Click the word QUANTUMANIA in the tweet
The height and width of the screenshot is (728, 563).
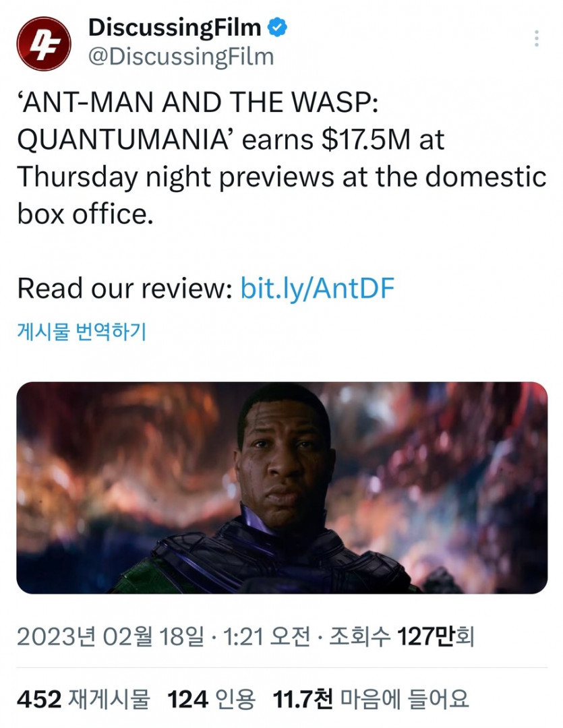[125, 140]
